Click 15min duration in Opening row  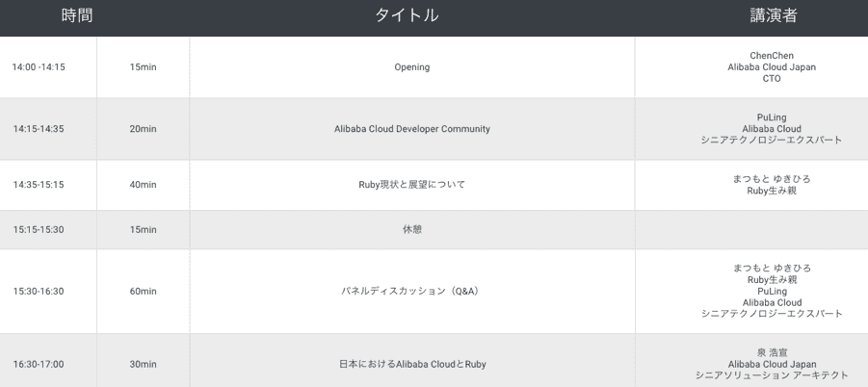tap(144, 67)
